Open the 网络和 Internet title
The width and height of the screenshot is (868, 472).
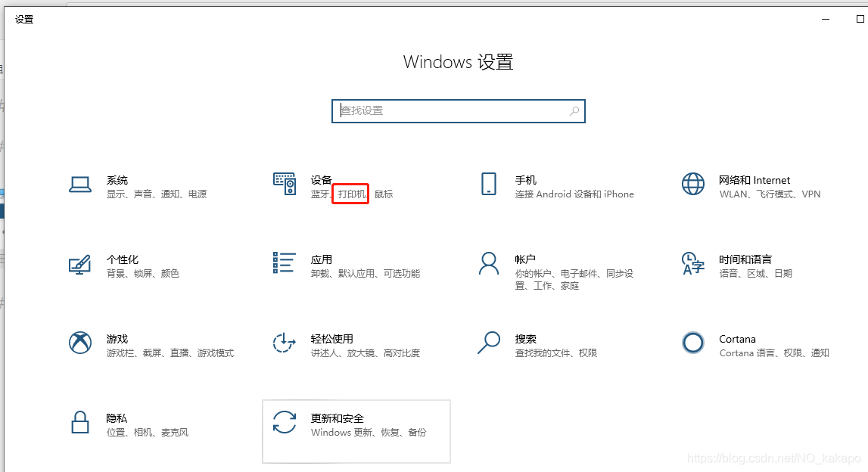coord(754,180)
